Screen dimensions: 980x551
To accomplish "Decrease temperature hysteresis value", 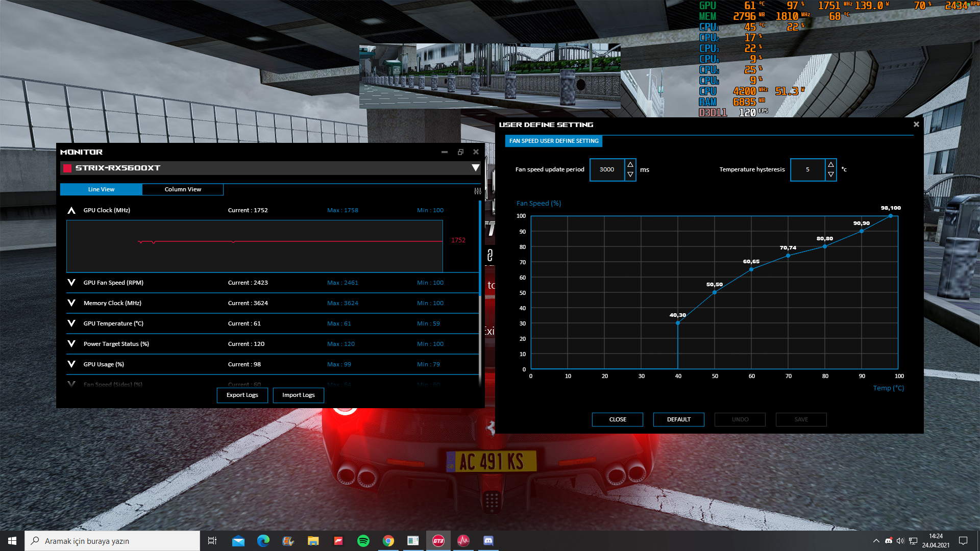I will (831, 174).
